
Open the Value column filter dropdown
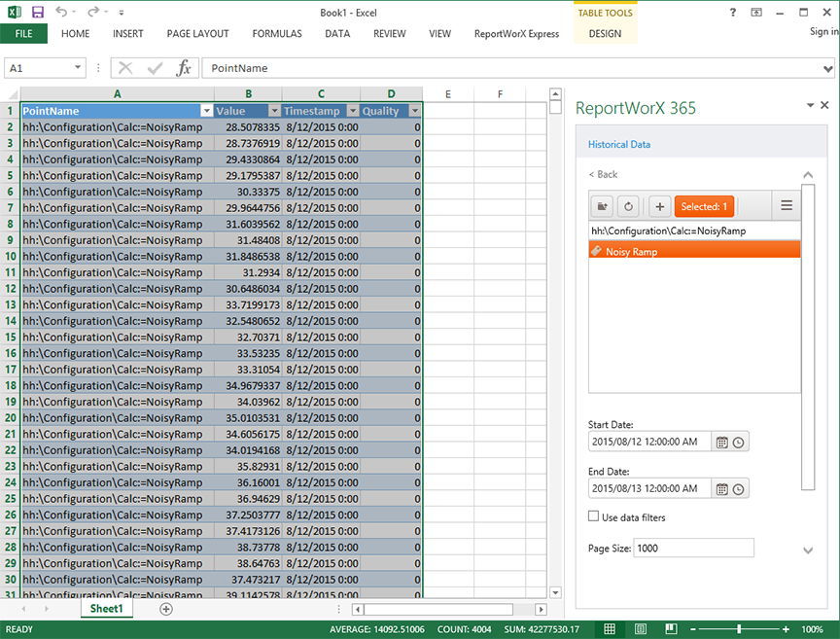click(274, 111)
